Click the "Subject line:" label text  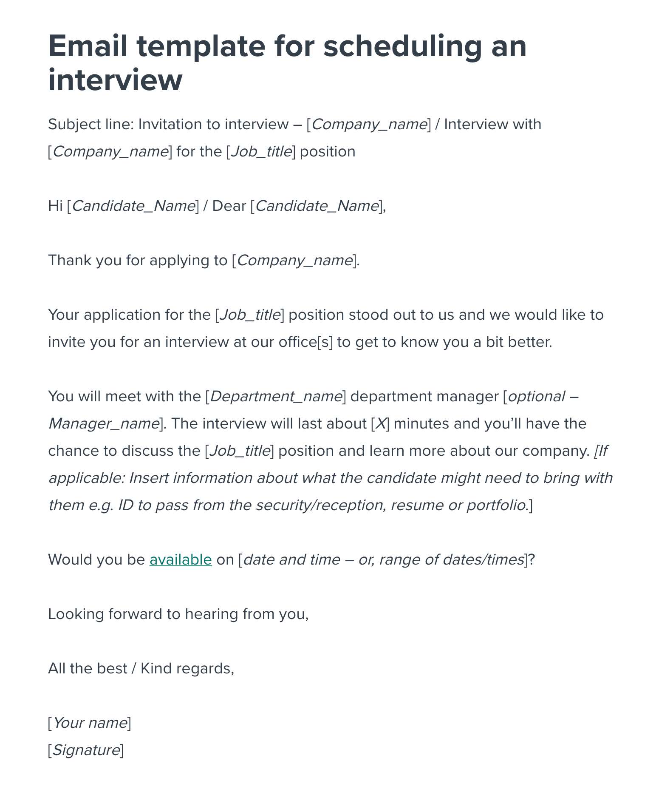[x=91, y=124]
